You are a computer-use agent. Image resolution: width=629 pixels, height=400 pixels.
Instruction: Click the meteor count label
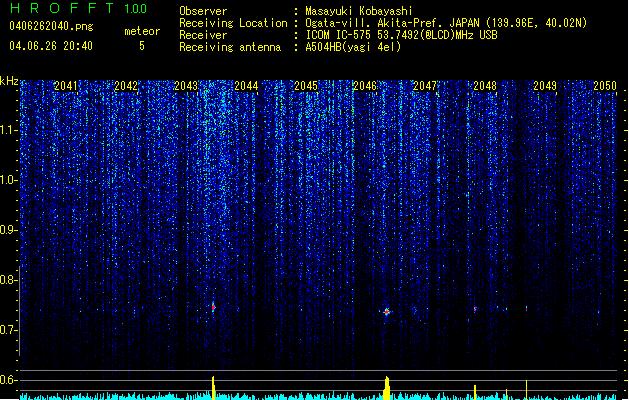coord(142,31)
